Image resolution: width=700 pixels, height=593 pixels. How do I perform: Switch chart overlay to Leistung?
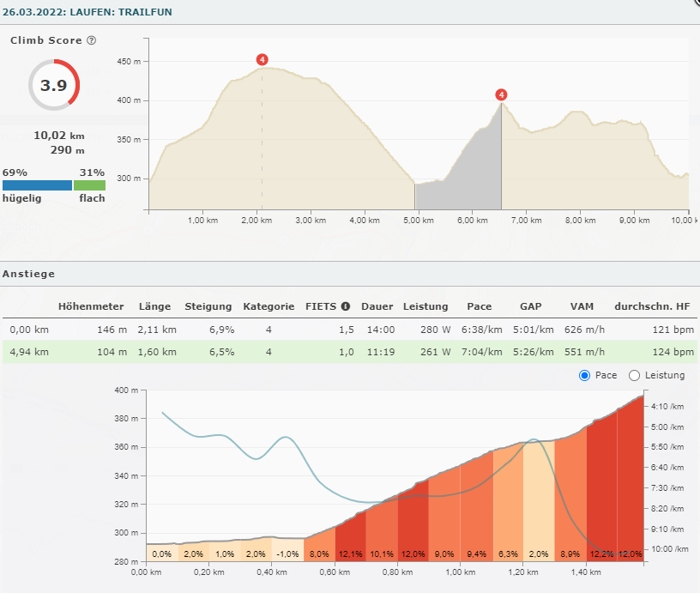click(635, 375)
